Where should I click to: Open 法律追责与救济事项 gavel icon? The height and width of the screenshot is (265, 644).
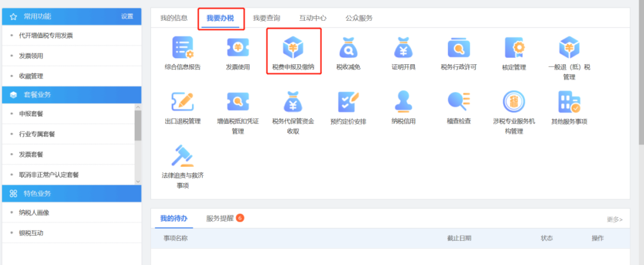[x=183, y=156]
